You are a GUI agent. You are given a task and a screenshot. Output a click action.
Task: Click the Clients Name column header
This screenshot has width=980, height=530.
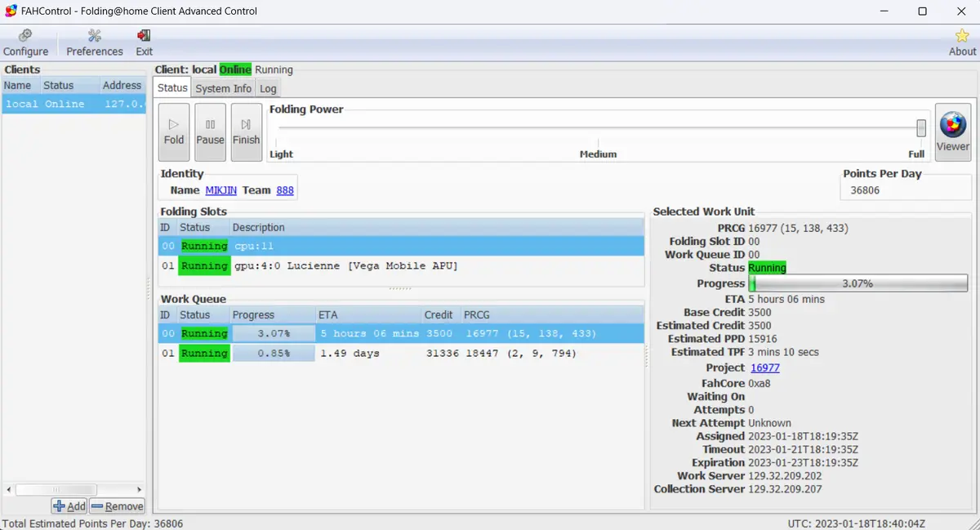pyautogui.click(x=20, y=85)
